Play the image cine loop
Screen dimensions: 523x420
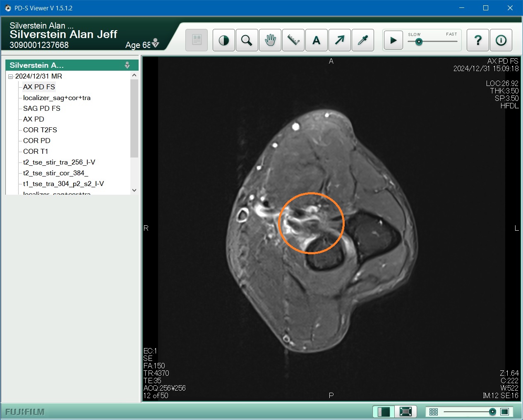pyautogui.click(x=393, y=40)
